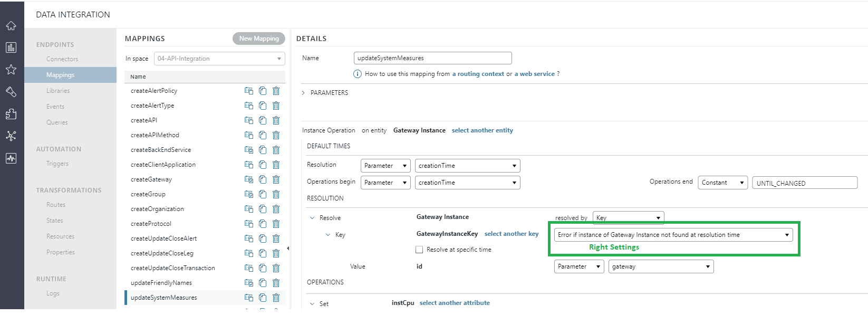Click the Name input field updateSystemMeasures
The height and width of the screenshot is (315, 868).
tap(432, 58)
